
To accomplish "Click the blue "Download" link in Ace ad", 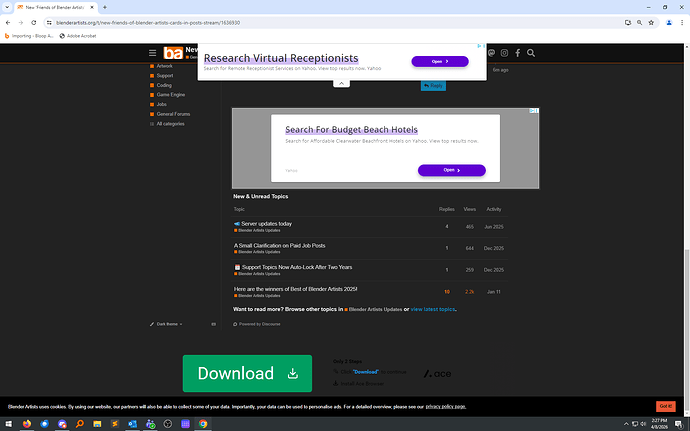I will [x=366, y=372].
